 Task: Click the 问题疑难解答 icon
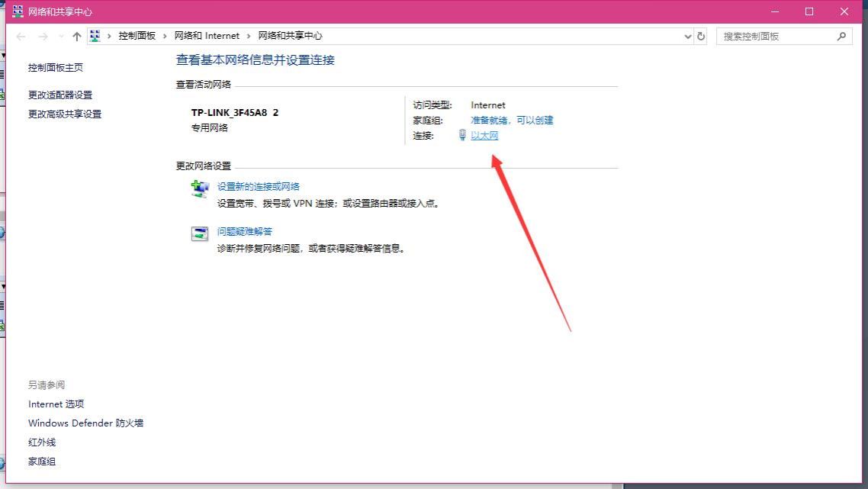coord(200,234)
